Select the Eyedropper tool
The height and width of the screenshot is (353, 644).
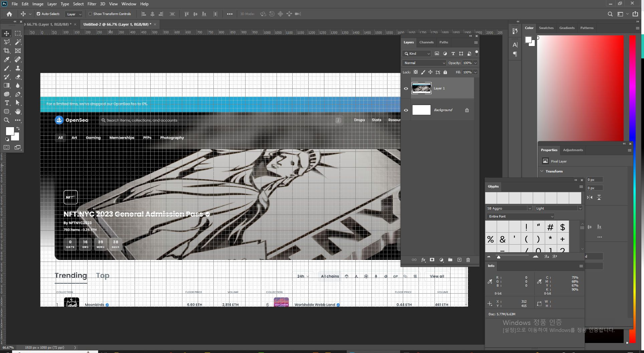7,59
